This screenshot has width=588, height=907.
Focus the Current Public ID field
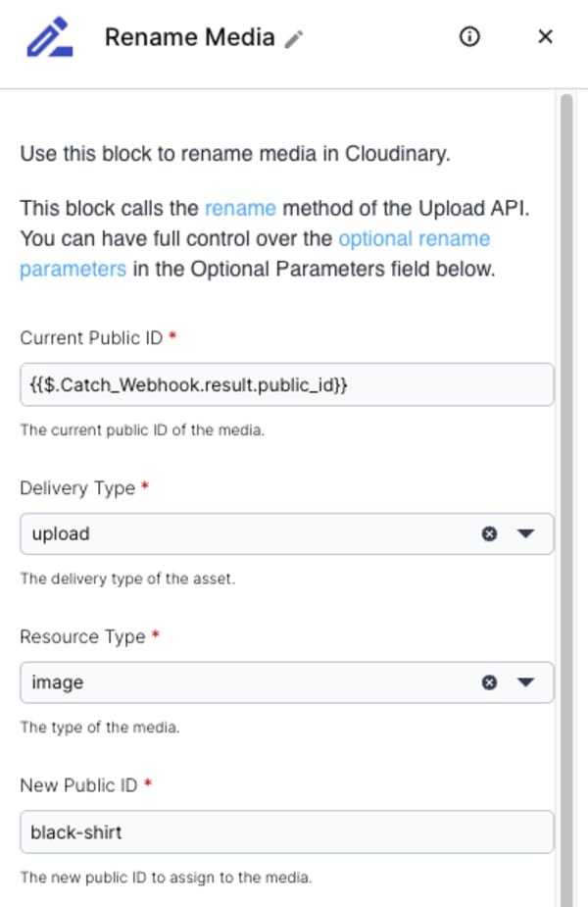[x=287, y=384]
